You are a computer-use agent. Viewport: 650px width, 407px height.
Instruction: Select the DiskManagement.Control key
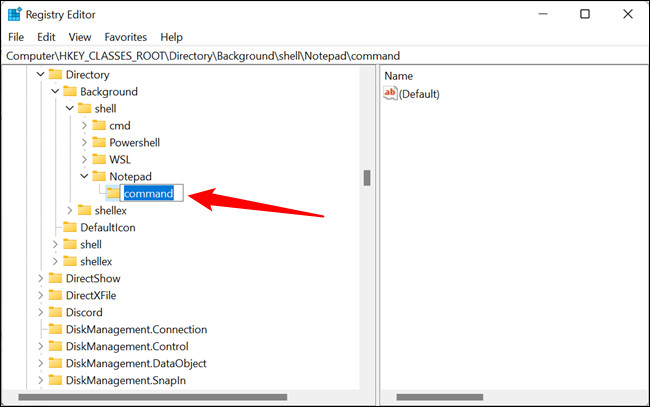tap(127, 346)
